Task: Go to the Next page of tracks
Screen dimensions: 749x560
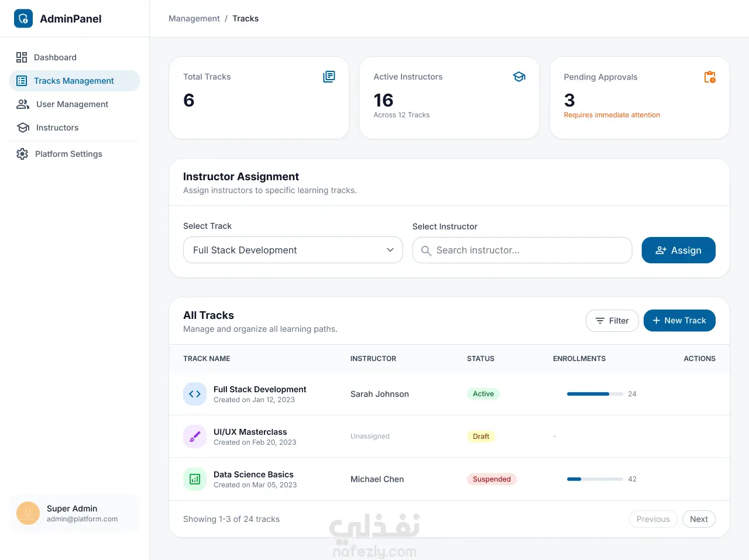Action: point(699,519)
